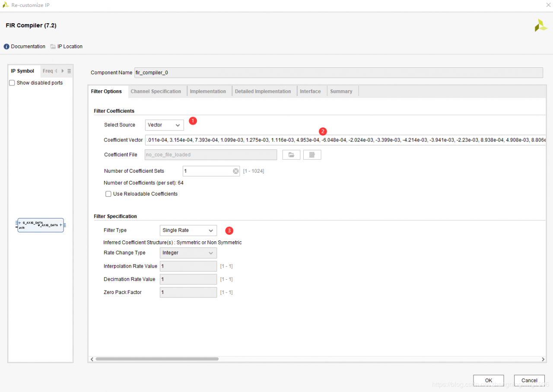
Task: Click the Coefficient Vector input field
Action: (346, 140)
